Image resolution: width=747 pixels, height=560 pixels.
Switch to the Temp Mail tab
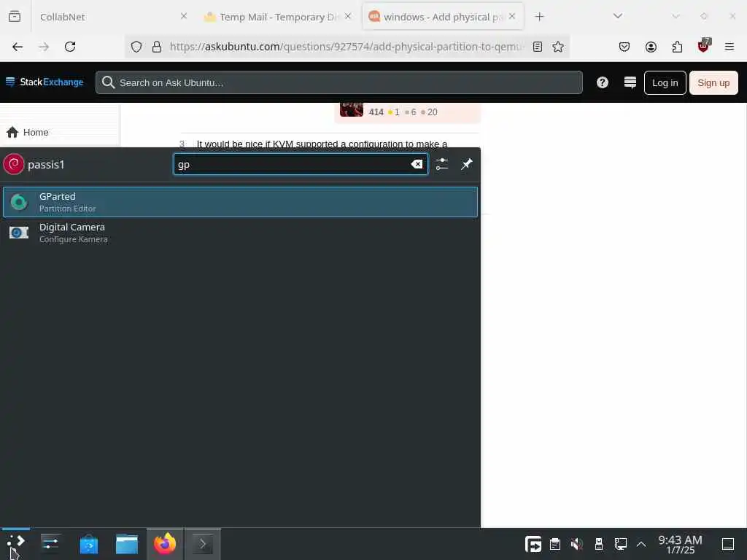click(x=279, y=17)
